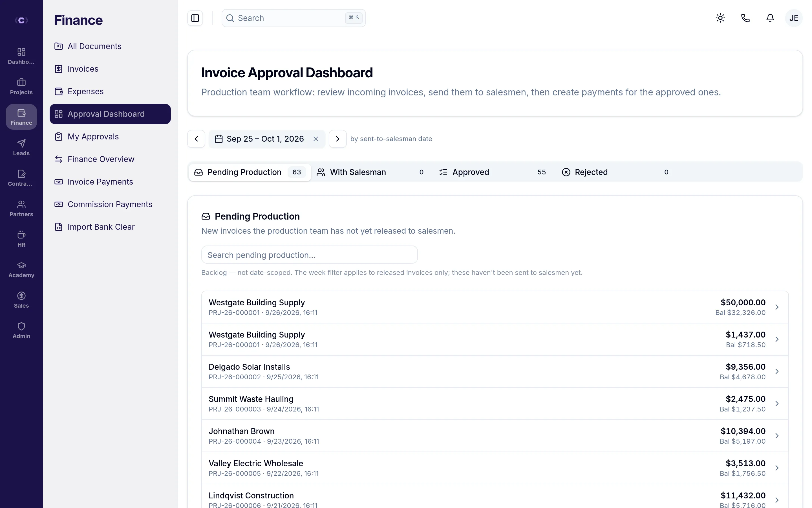
Task: Focus the top Search field
Action: coord(294,18)
